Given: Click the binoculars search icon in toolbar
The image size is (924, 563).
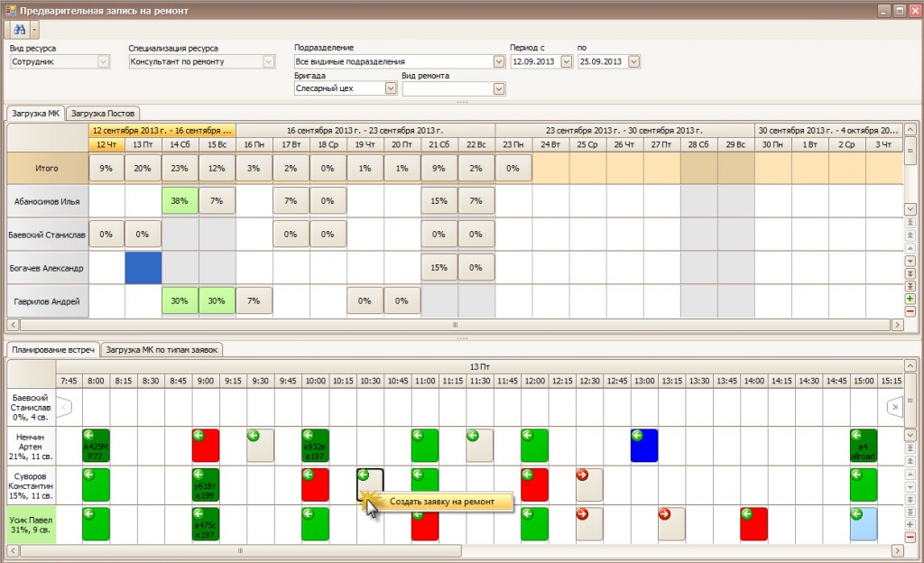Looking at the screenshot, I should 17,29.
